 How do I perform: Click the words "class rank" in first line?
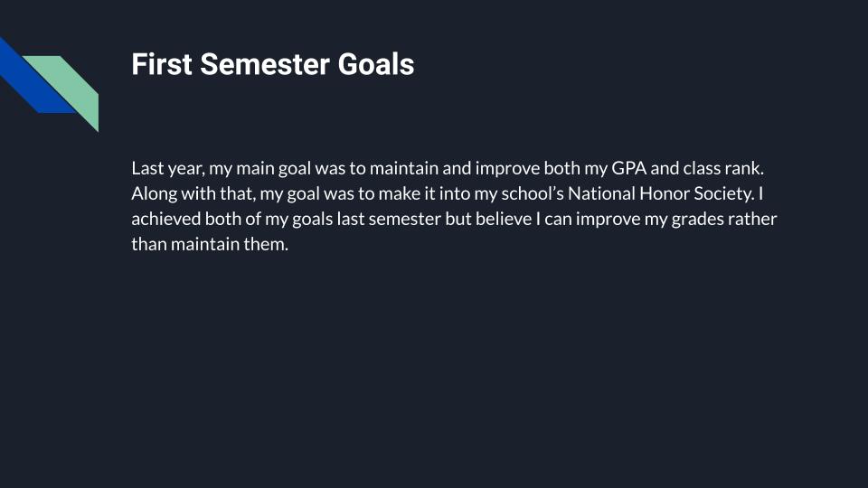tap(723, 168)
